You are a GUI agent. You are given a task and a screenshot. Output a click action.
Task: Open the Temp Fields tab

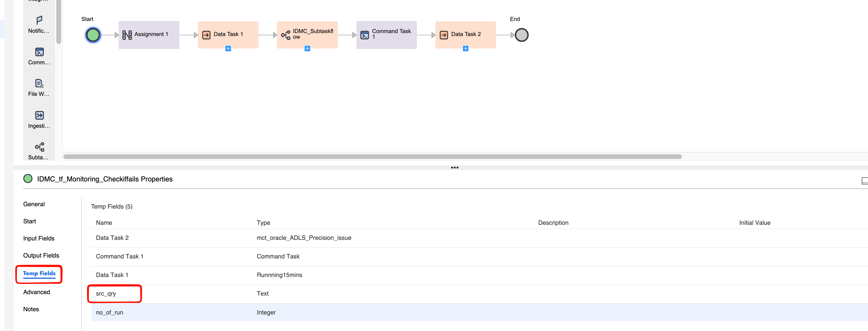click(x=39, y=273)
